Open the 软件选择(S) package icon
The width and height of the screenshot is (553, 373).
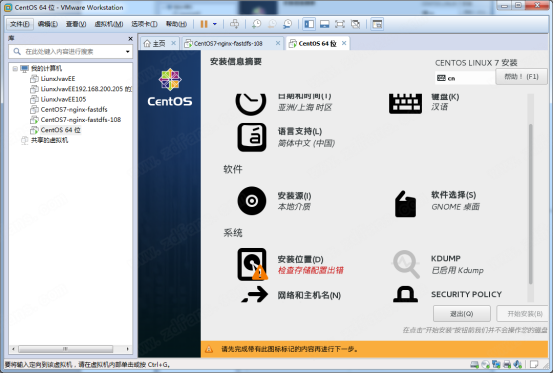(x=405, y=203)
